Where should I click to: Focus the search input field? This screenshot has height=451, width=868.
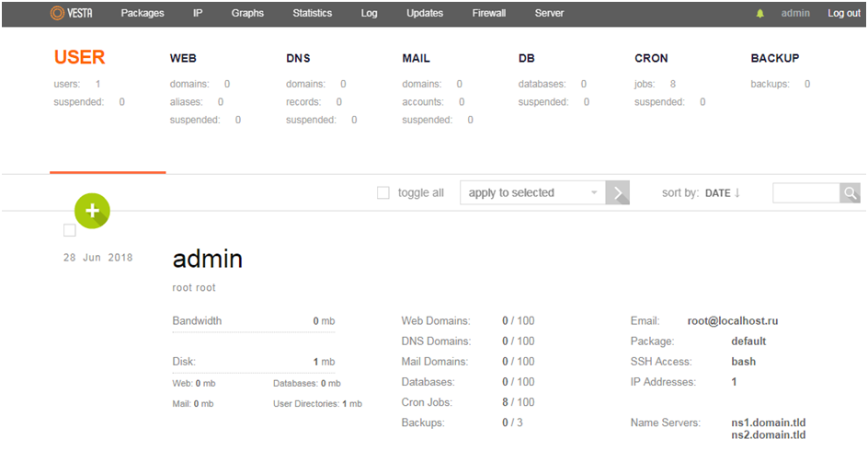(x=805, y=192)
